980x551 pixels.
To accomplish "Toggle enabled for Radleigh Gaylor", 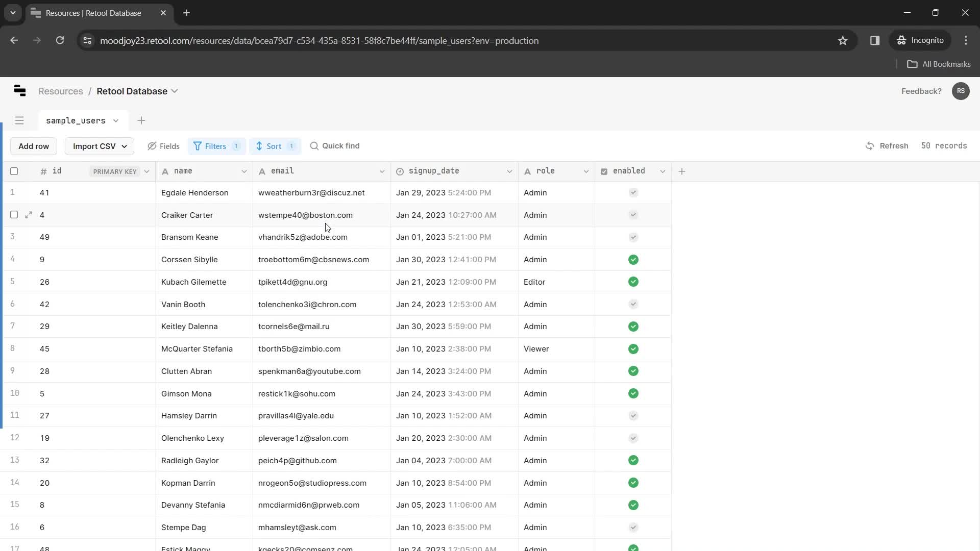I will [x=633, y=460].
